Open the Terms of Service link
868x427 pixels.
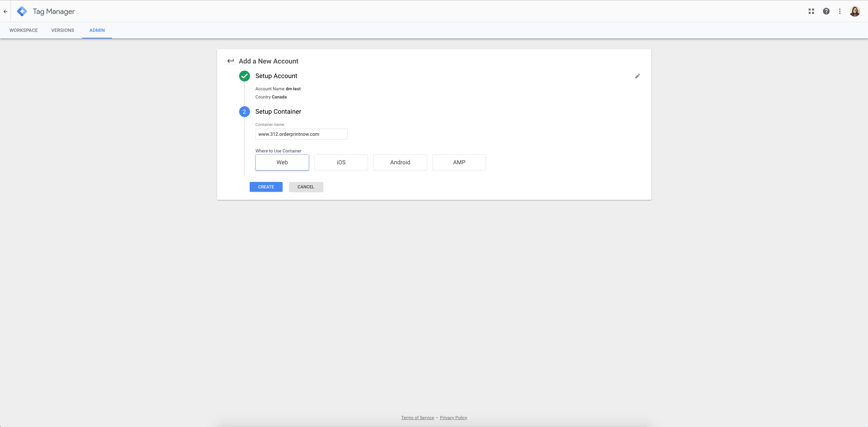coord(418,417)
